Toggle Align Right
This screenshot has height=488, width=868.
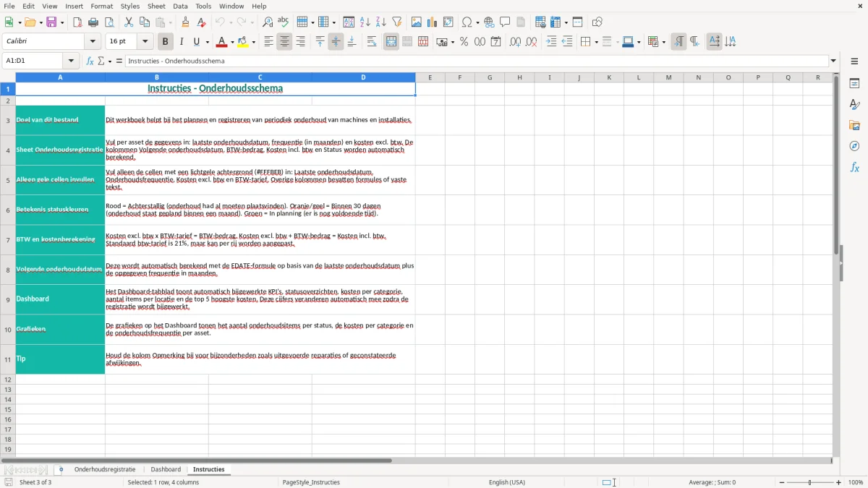click(x=300, y=42)
